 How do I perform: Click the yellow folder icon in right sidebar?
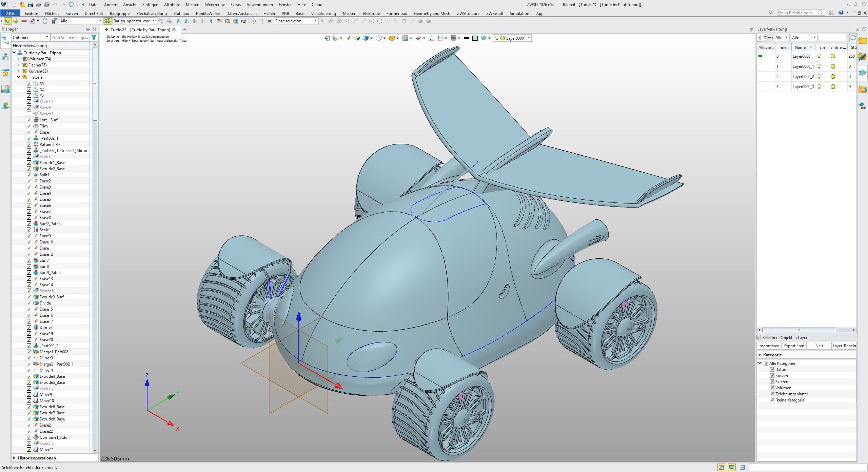pos(863,40)
